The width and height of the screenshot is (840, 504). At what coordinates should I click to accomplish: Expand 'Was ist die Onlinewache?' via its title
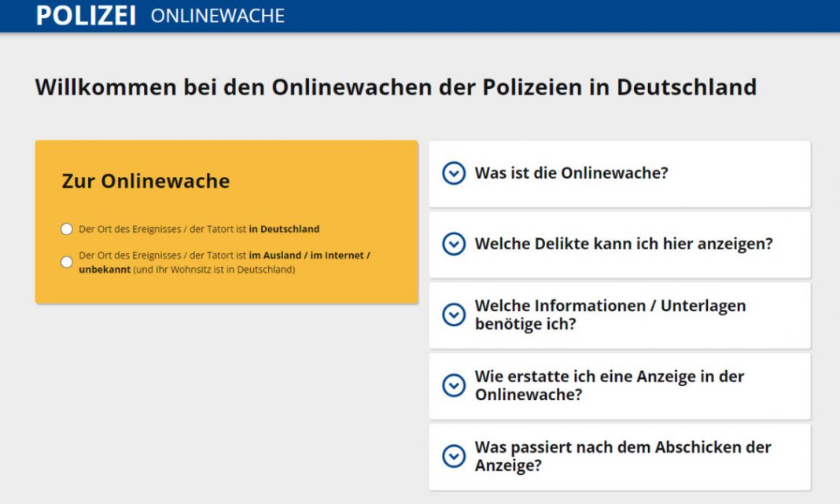pyautogui.click(x=571, y=174)
